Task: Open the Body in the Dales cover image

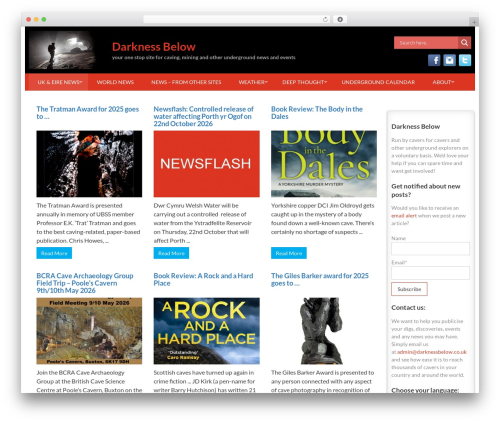Action: 324,164
